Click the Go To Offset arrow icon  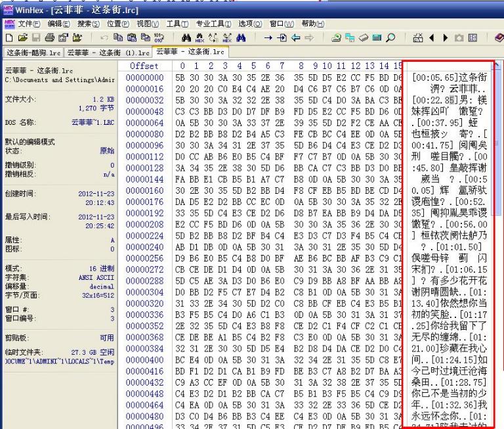point(268,38)
